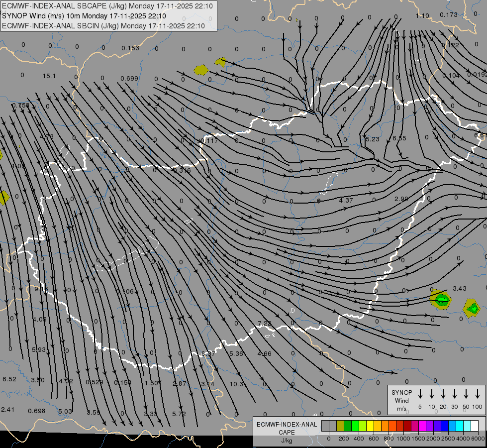Click the 3.43 value on the map
This screenshot has height=448, width=487.
(x=460, y=288)
